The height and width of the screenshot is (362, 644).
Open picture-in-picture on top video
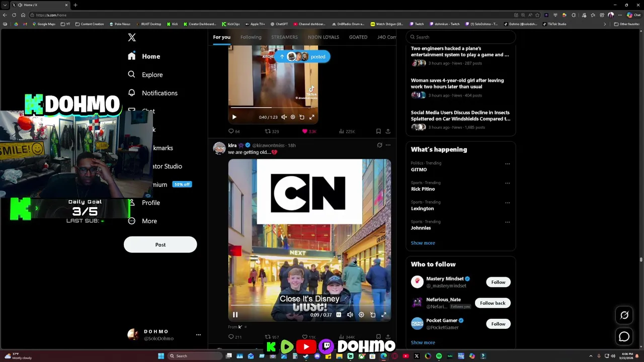302,117
